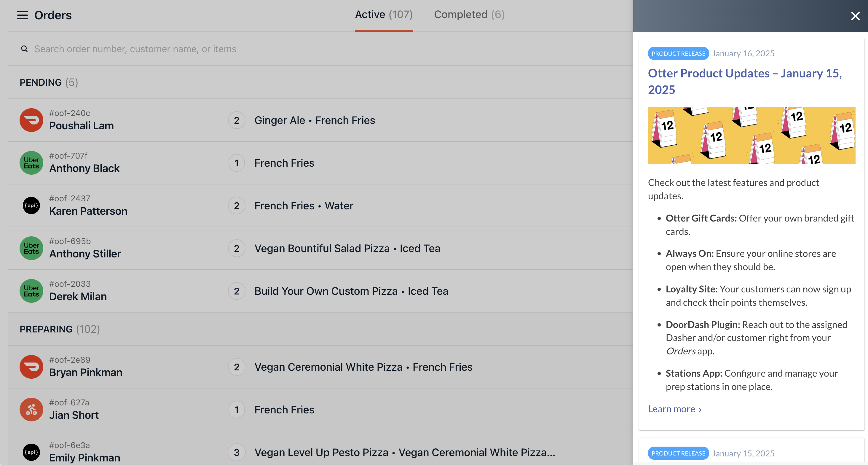Click api icon for Karen Patterson
Image resolution: width=868 pixels, height=465 pixels.
point(31,206)
